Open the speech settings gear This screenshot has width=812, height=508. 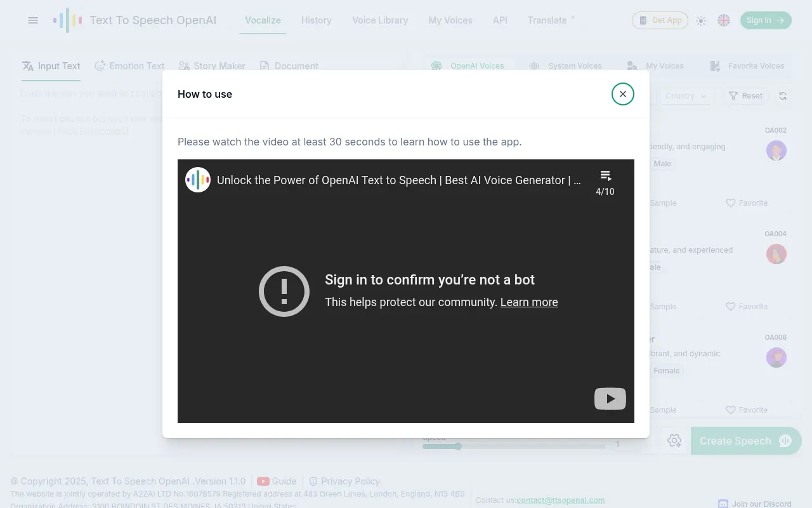(x=674, y=440)
